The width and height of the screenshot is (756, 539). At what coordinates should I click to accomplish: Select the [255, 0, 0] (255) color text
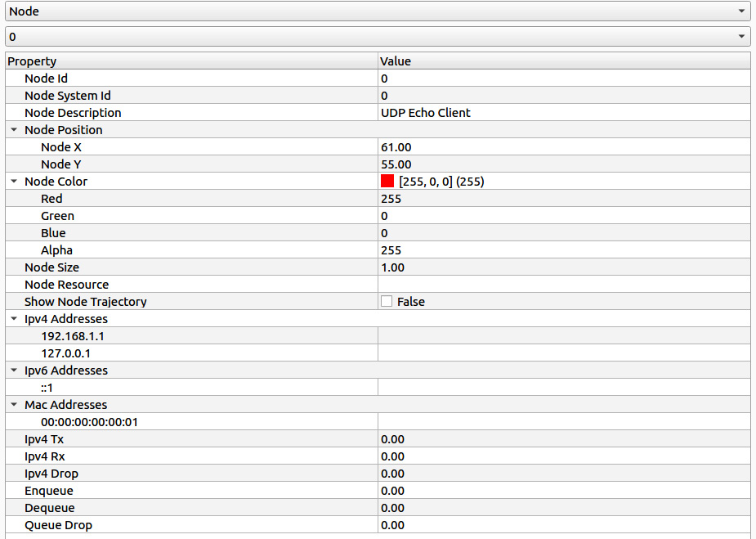click(x=441, y=182)
